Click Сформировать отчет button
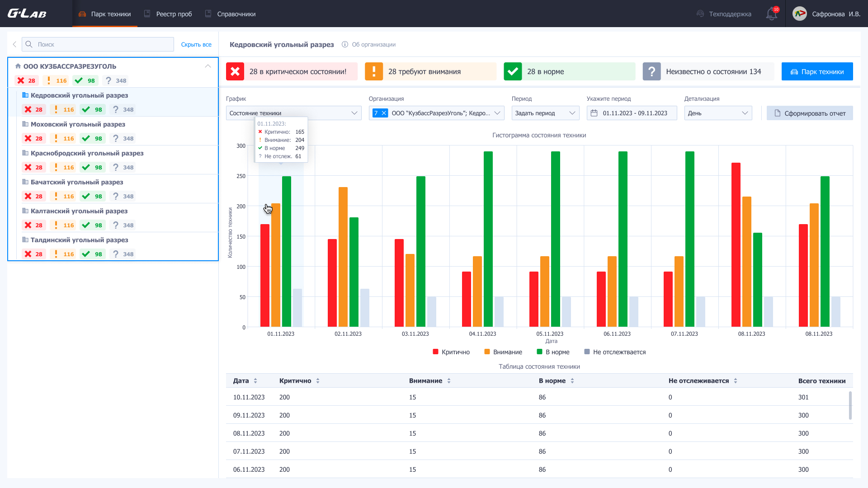The width and height of the screenshot is (868, 488). click(810, 113)
